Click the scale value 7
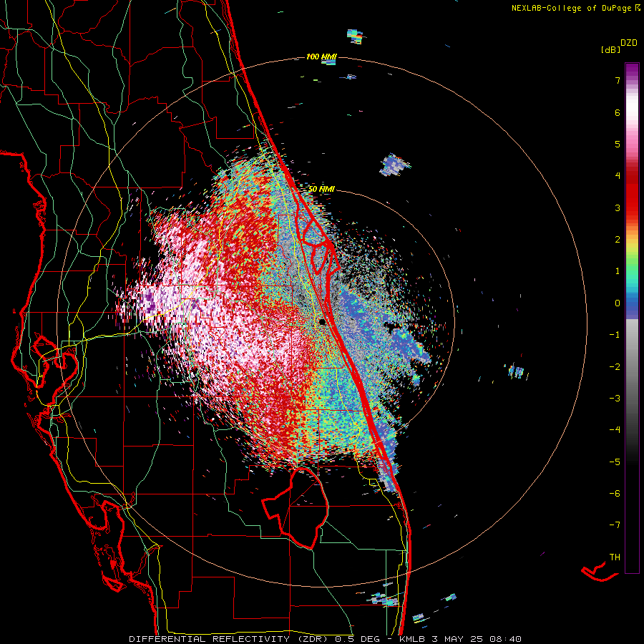Viewport: 644px width, 644px height. coord(618,80)
